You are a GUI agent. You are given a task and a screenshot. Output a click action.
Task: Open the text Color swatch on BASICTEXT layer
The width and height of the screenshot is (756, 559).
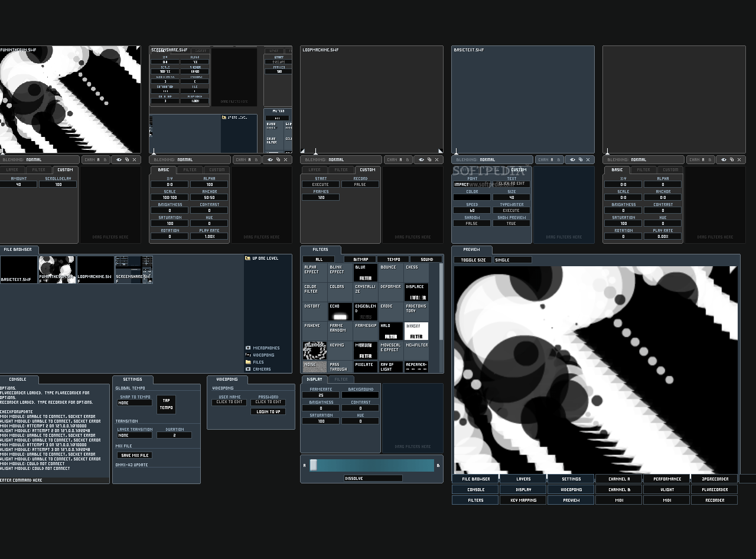471,197
